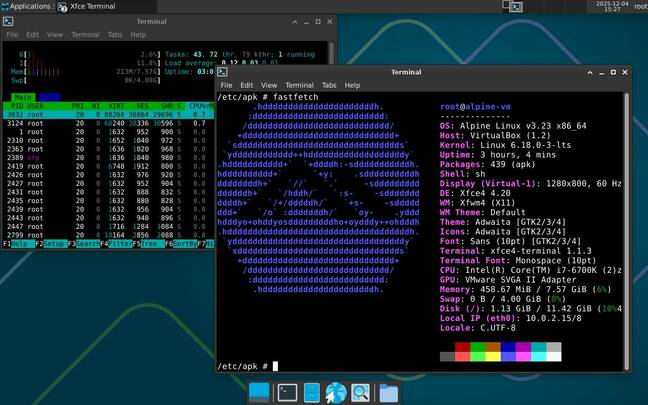Open View menu in htop terminal window
The height and width of the screenshot is (405, 648).
tap(55, 35)
